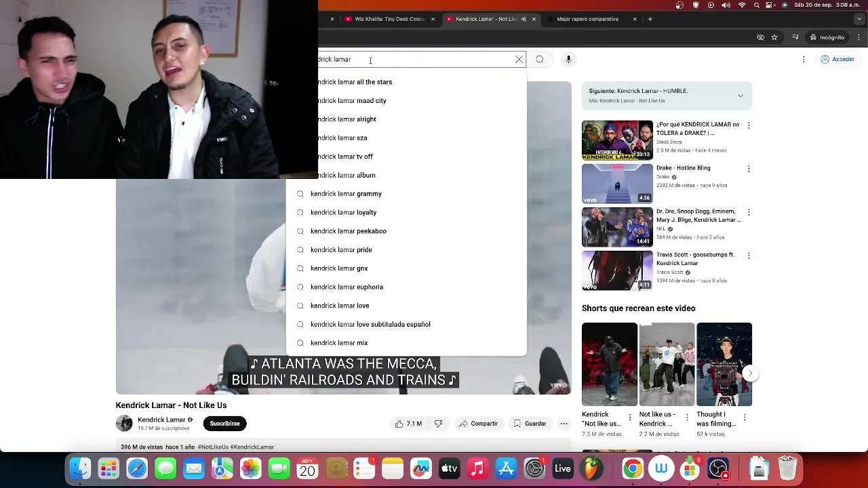Viewport: 868px width, 488px height.
Task: Open the Finder icon in the Dock
Action: click(81, 469)
